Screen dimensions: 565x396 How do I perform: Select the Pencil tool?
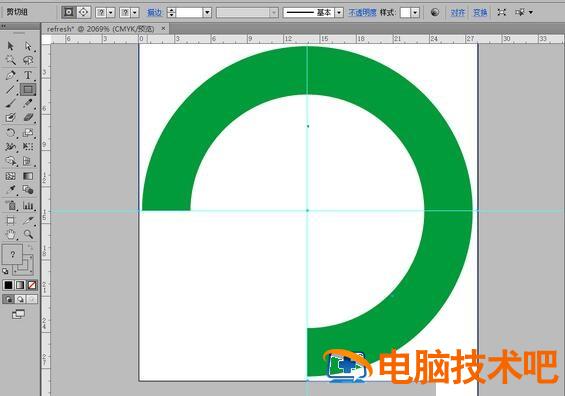pyautogui.click(x=28, y=103)
